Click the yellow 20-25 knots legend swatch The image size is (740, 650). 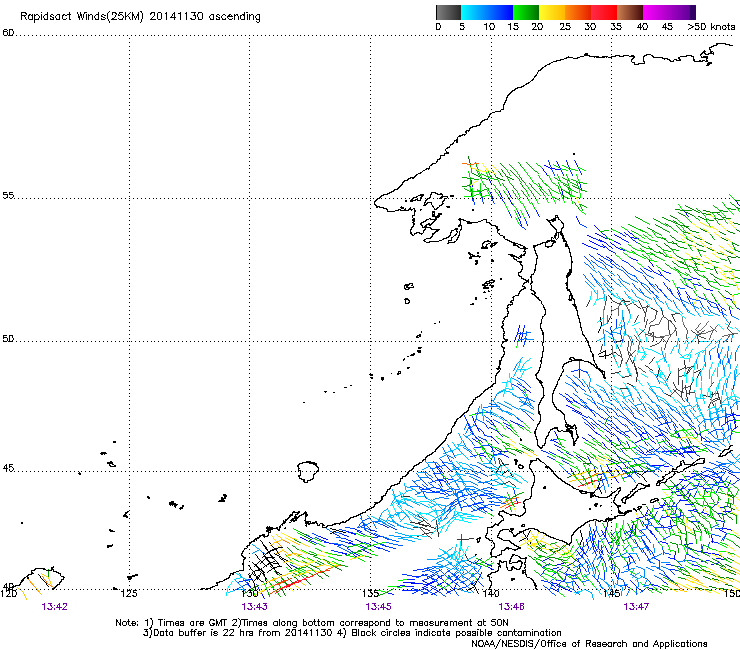[552, 12]
